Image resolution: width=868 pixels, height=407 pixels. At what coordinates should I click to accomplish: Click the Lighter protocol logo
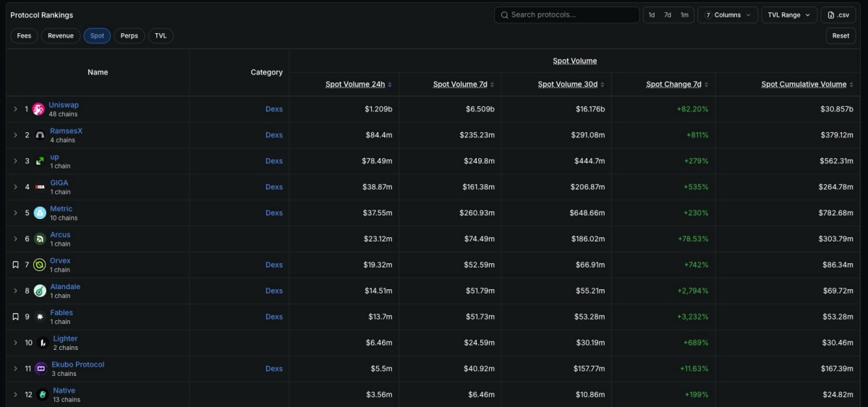click(43, 343)
